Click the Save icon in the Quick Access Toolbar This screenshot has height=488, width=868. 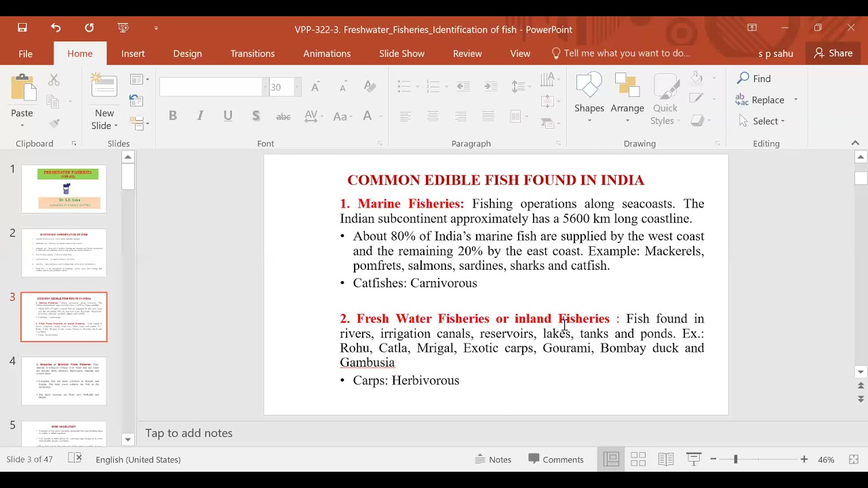coord(22,28)
